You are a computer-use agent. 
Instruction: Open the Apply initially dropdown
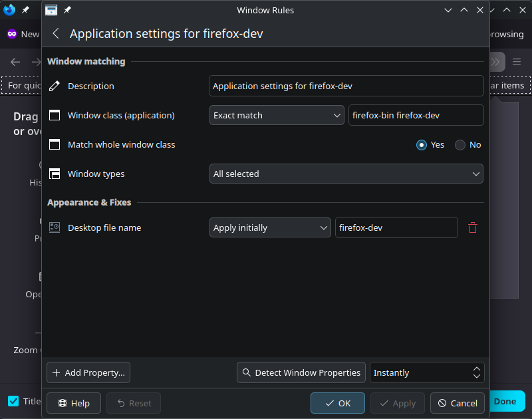(x=270, y=227)
